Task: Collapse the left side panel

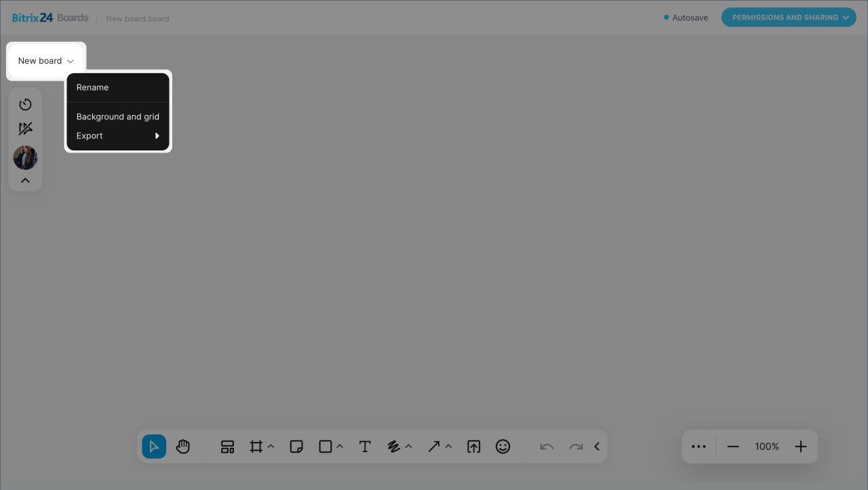Action: 25,181
